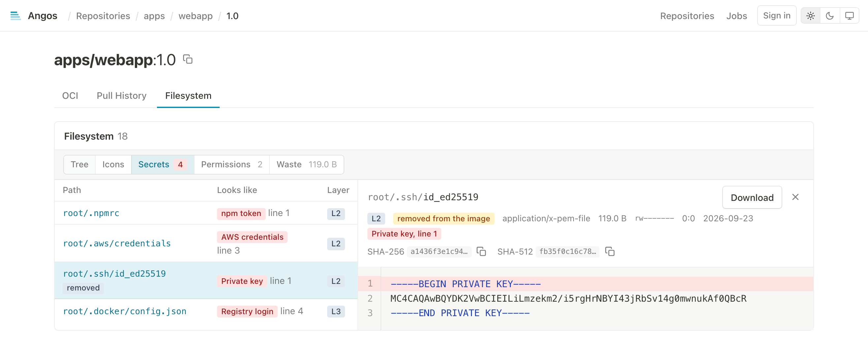868x357 pixels.
Task: Click the Registry login badge
Action: (247, 311)
